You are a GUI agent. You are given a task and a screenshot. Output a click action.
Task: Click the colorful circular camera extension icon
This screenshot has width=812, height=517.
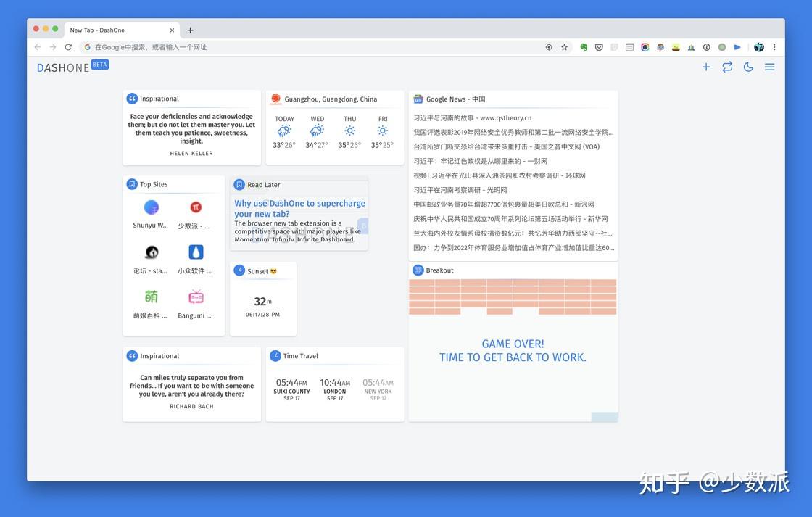click(x=645, y=47)
